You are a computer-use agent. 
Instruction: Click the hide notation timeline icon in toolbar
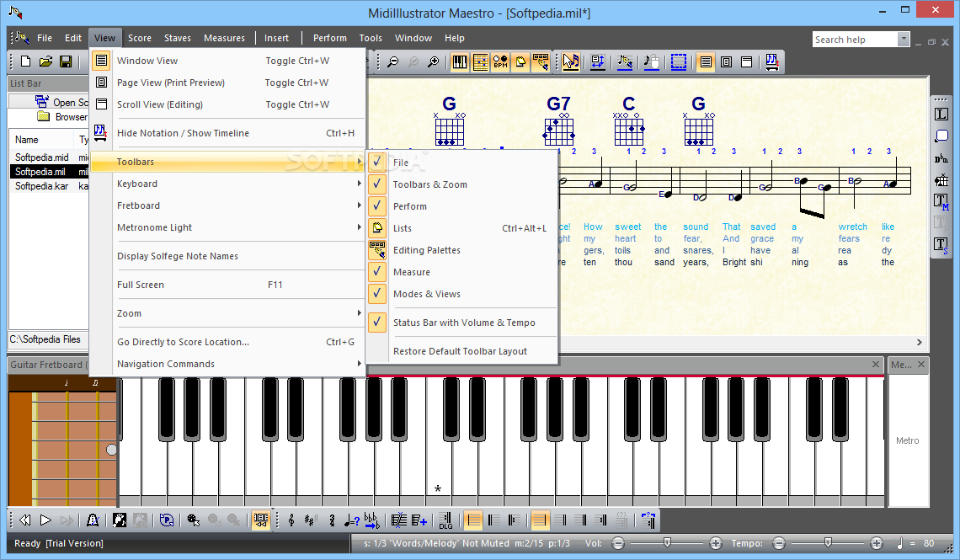[772, 61]
